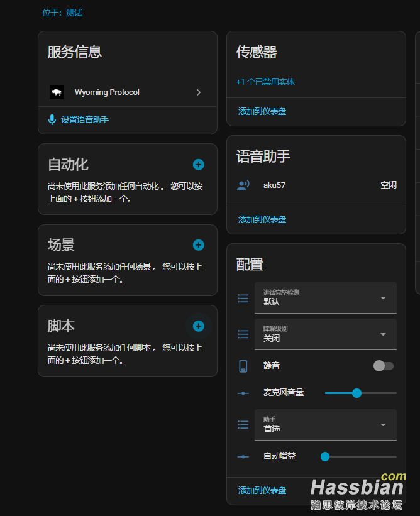The height and width of the screenshot is (516, 420).
Task: Open the 测试 area link at top
Action: click(x=74, y=13)
